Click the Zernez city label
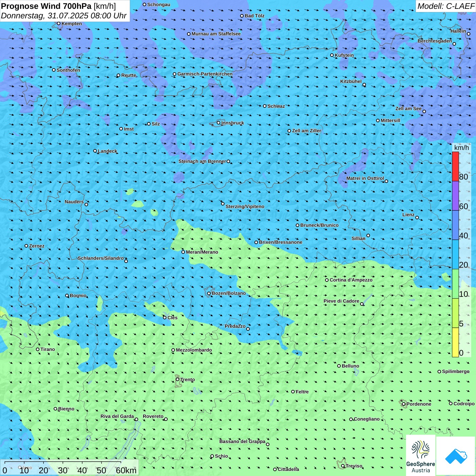 pyautogui.click(x=37, y=246)
